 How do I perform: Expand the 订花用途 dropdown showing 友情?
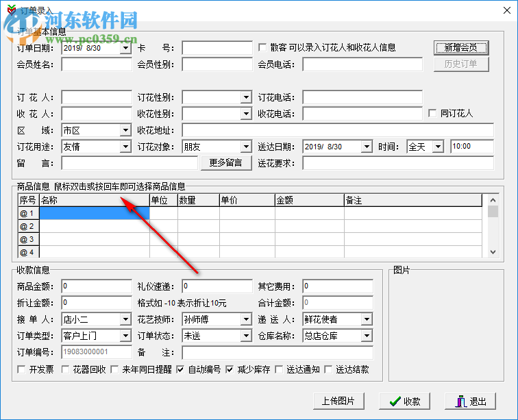(125, 147)
